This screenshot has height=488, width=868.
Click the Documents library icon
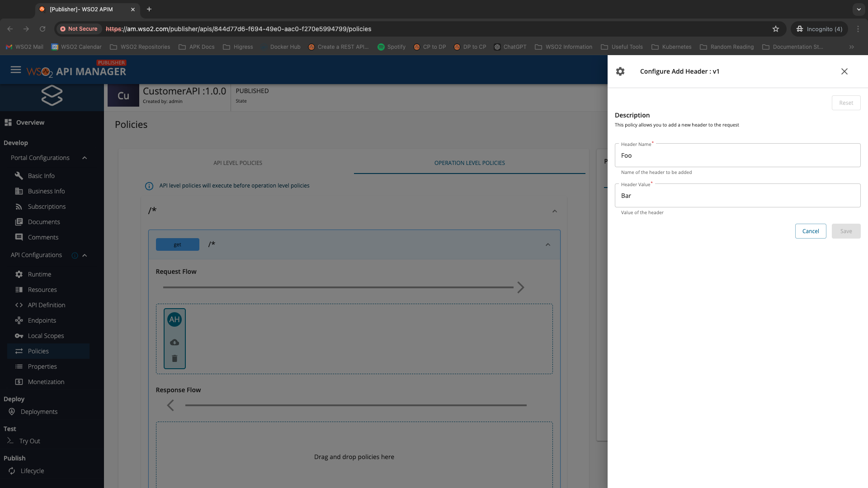tap(19, 222)
